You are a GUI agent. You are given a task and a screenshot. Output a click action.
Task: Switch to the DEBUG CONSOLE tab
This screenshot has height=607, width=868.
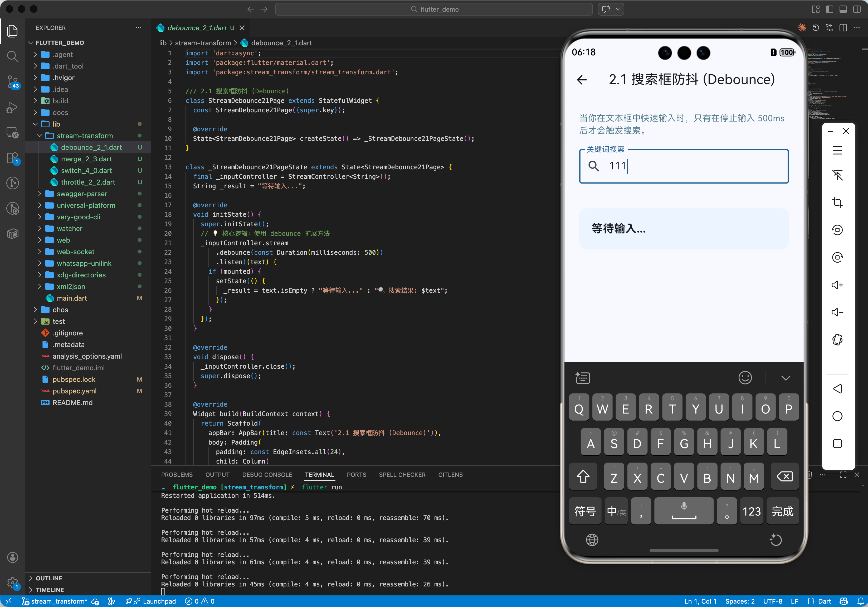(267, 475)
